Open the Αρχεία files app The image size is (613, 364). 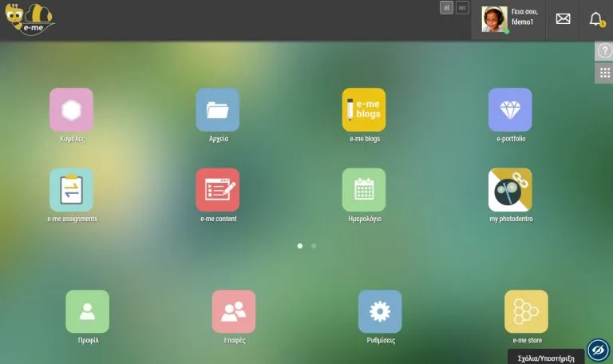(217, 110)
